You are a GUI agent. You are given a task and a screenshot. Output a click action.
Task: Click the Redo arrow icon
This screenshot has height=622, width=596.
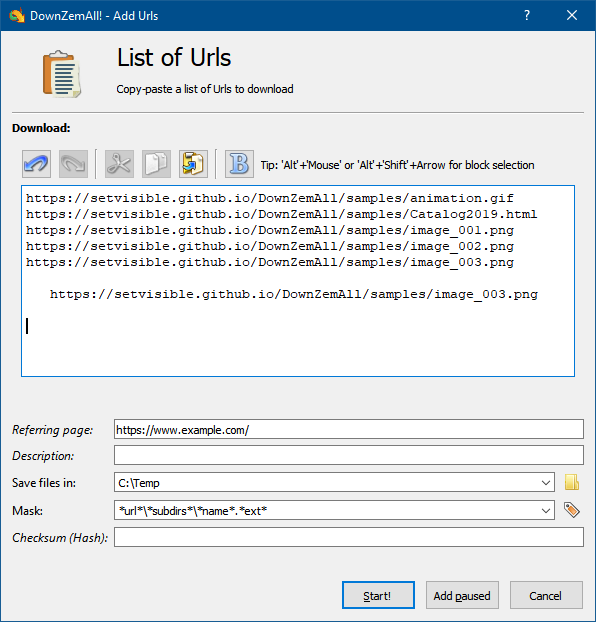pyautogui.click(x=73, y=164)
